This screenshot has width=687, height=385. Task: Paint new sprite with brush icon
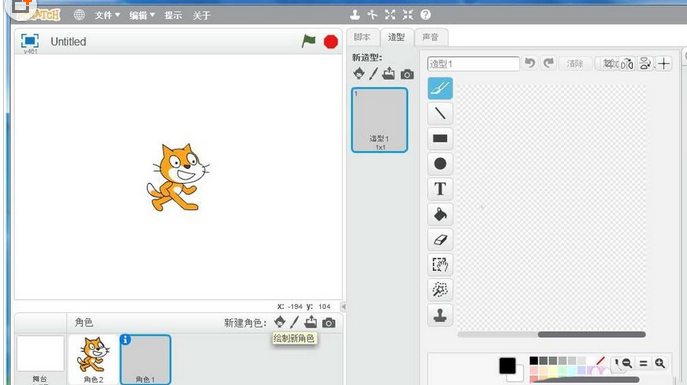(x=294, y=323)
